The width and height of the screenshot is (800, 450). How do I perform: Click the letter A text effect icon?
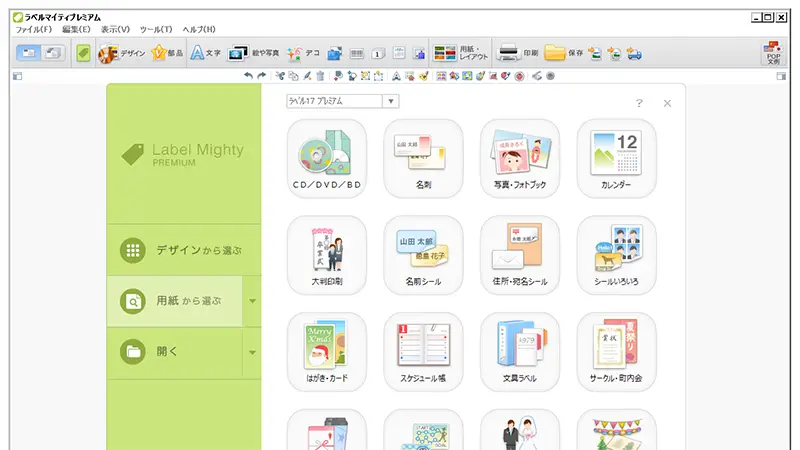(396, 76)
